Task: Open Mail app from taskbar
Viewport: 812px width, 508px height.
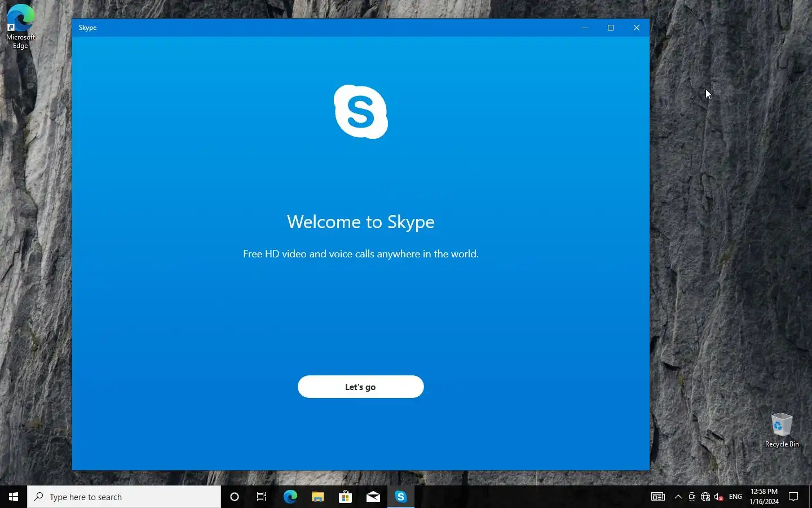Action: (373, 497)
